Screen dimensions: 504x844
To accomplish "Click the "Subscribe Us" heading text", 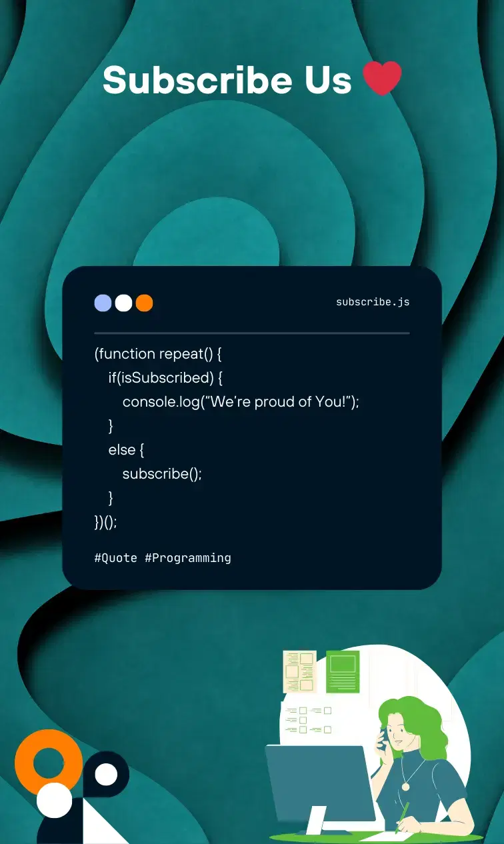I will coord(227,80).
